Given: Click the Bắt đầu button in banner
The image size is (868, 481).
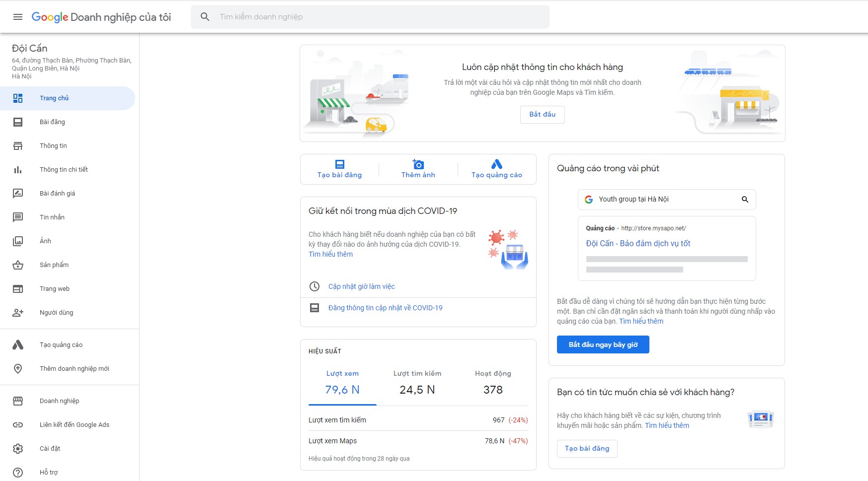Looking at the screenshot, I should pos(543,115).
